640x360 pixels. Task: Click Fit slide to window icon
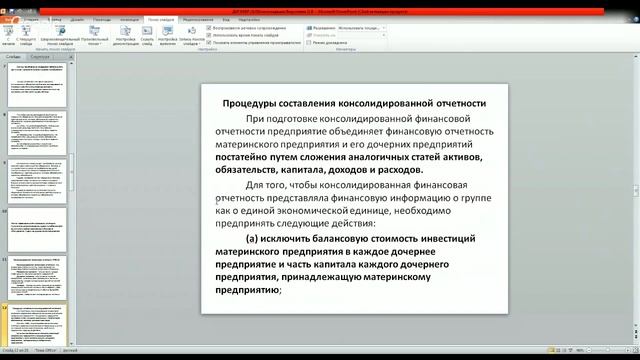(x=636, y=350)
